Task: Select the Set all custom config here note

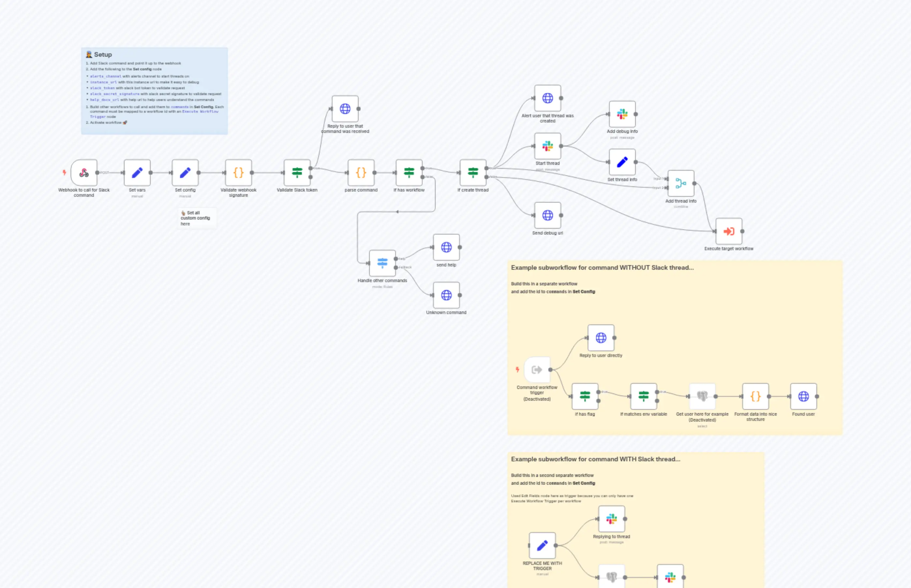Action: pyautogui.click(x=196, y=218)
